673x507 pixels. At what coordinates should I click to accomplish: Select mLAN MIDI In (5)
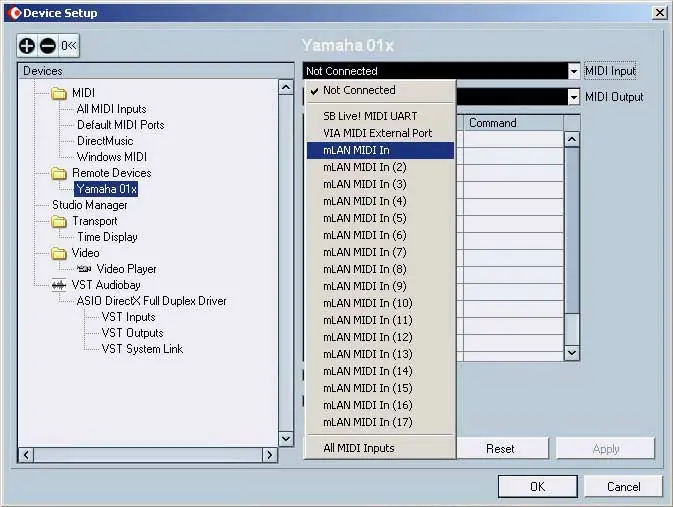tap(380, 218)
